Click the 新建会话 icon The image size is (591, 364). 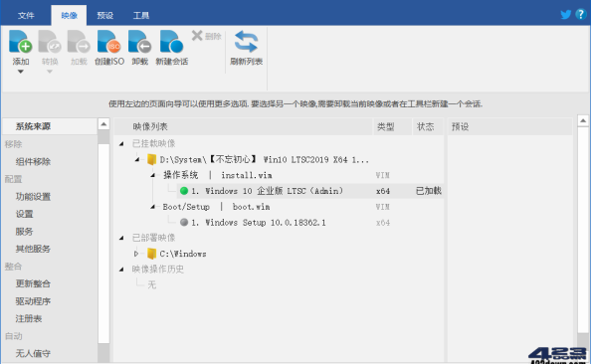click(171, 42)
